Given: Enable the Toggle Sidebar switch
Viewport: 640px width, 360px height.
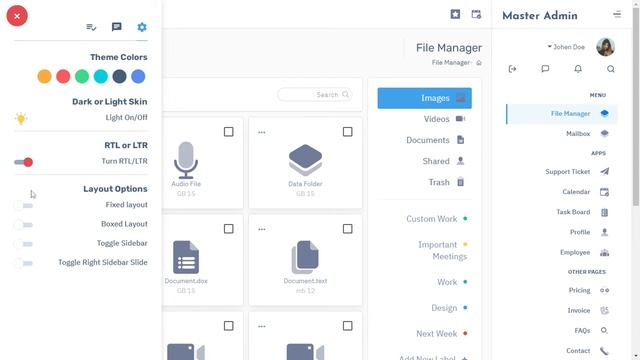Looking at the screenshot, I should [23, 244].
